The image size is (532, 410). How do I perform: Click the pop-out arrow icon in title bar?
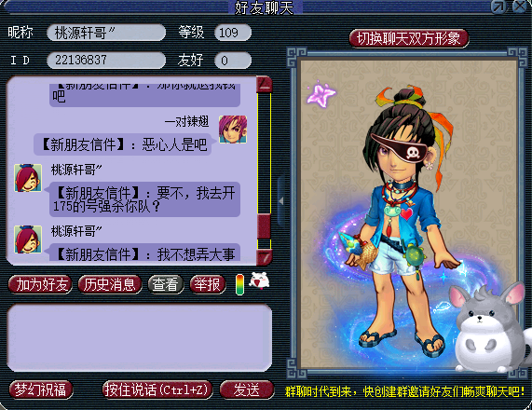[498, 7]
